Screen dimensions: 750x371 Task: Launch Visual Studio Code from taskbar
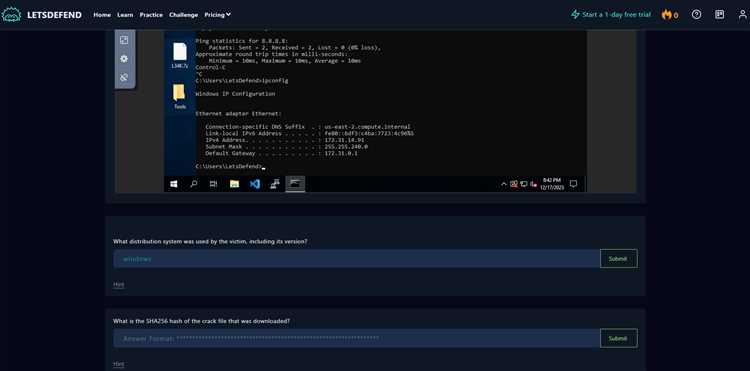tap(255, 184)
